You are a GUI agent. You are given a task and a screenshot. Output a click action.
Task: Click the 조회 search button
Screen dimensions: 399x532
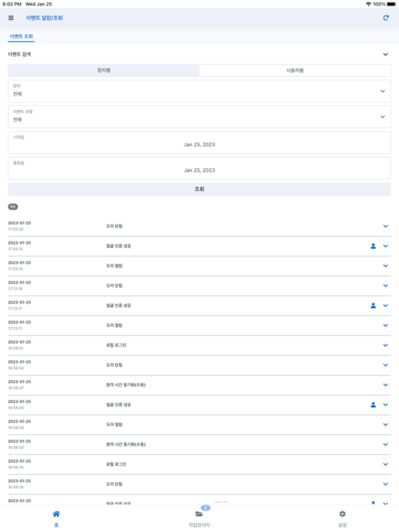coord(199,189)
